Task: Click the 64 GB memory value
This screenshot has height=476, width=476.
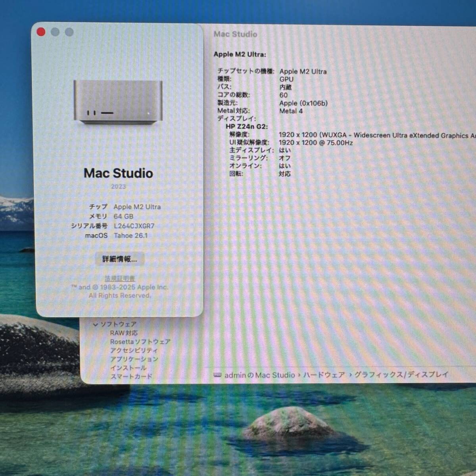Action: pyautogui.click(x=123, y=217)
